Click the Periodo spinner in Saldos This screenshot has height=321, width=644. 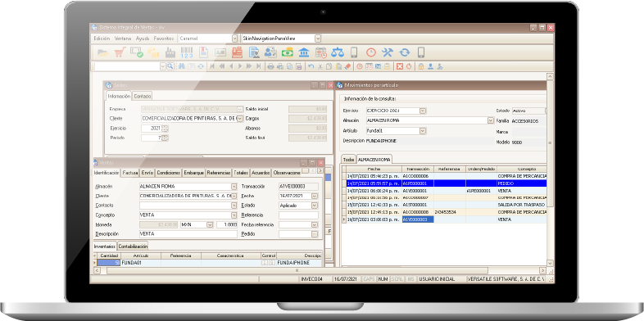165,138
